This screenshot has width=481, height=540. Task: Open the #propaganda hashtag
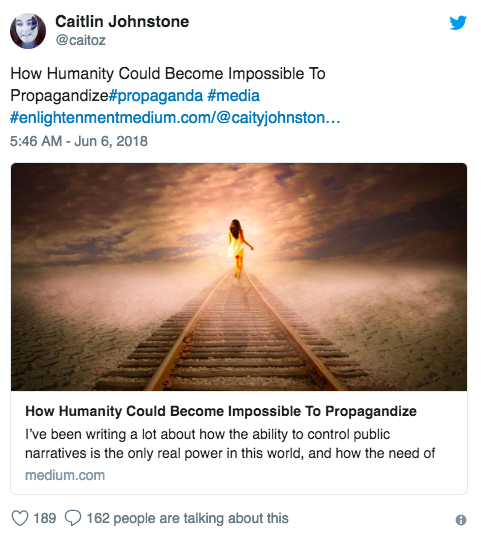(x=156, y=96)
